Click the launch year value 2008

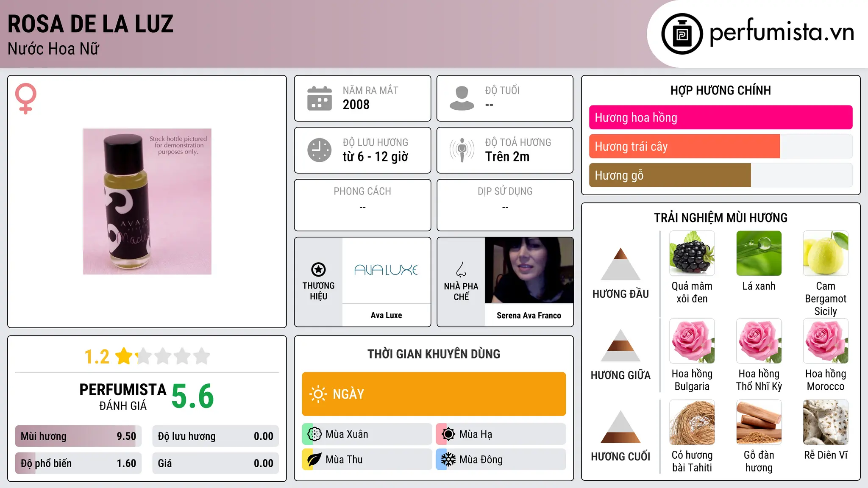[x=356, y=104]
